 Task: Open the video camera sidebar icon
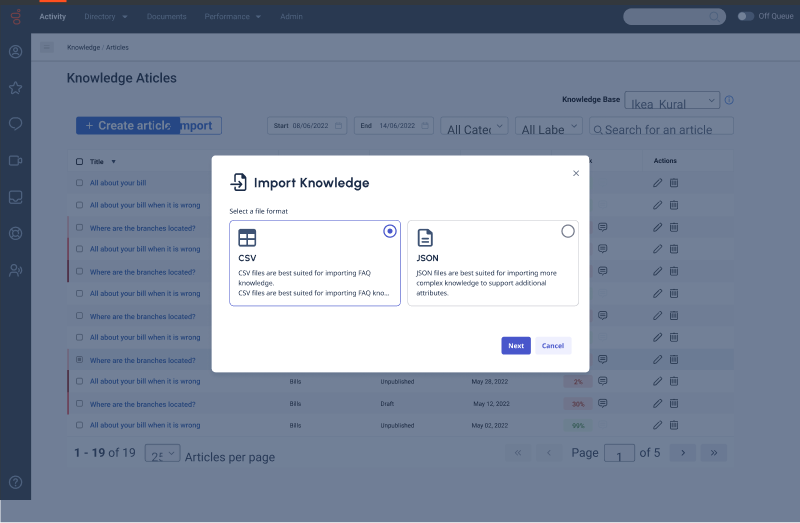click(x=16, y=161)
